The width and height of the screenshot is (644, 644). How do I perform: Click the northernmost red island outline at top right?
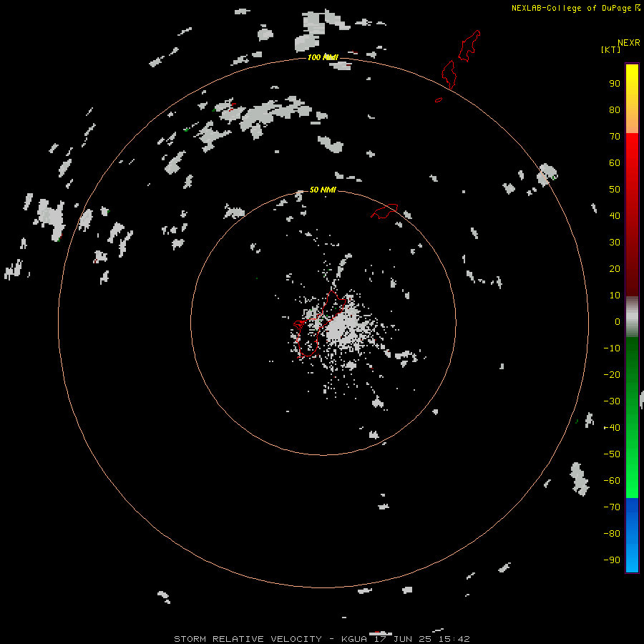coord(469,46)
